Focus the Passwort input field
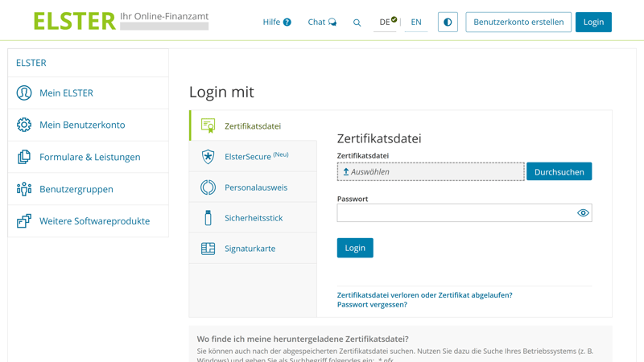The width and height of the screenshot is (644, 362). tap(455, 213)
